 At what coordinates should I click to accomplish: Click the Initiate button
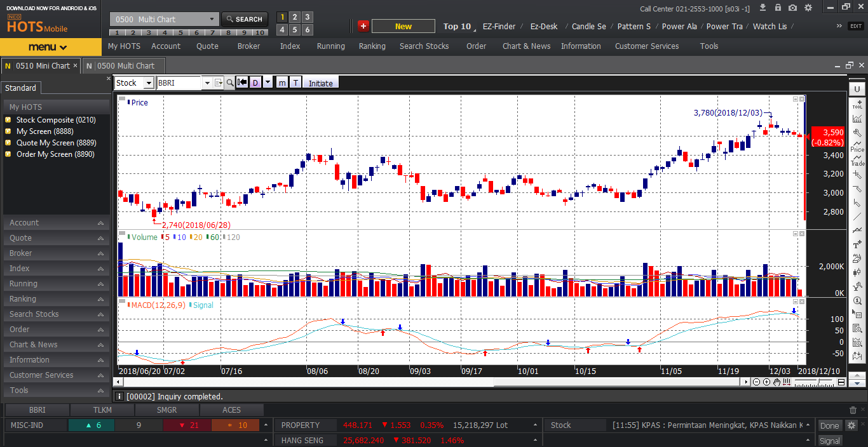[x=321, y=83]
